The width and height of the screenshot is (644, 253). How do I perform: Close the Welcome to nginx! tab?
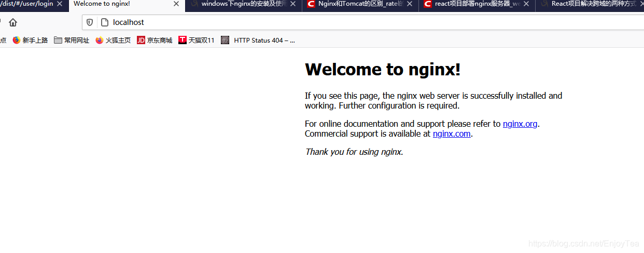click(x=176, y=4)
